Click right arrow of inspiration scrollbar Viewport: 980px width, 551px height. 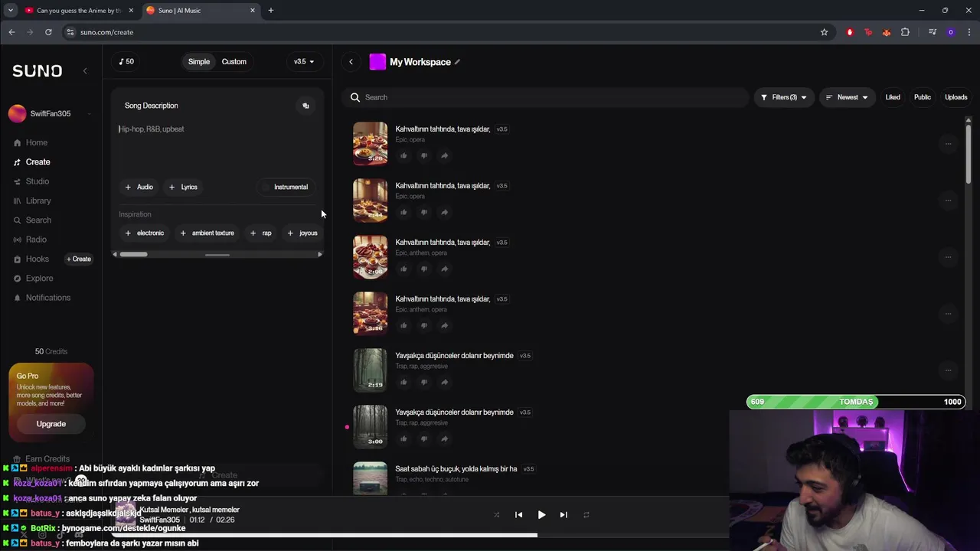320,254
